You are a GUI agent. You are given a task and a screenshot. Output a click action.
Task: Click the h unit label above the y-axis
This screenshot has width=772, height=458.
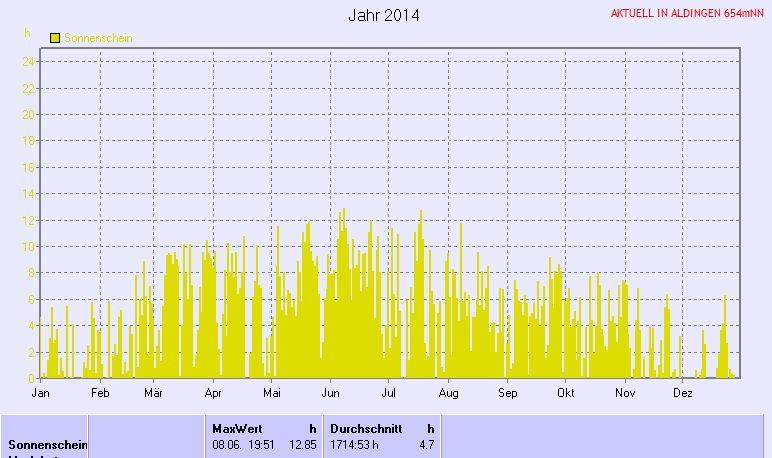(28, 33)
